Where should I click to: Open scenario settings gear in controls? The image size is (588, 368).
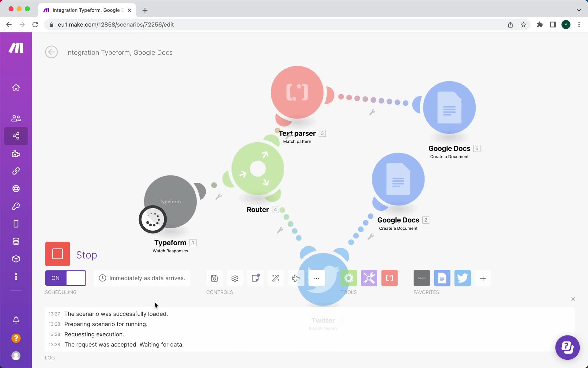pyautogui.click(x=235, y=278)
